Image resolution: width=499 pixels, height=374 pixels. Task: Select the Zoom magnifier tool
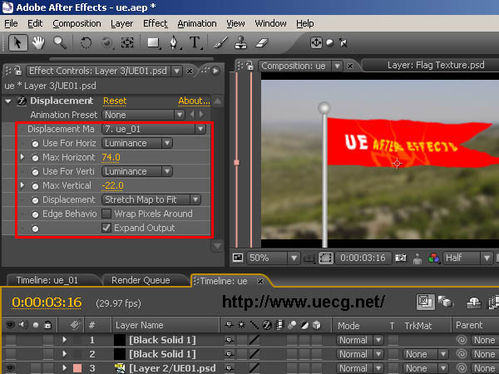(60, 43)
